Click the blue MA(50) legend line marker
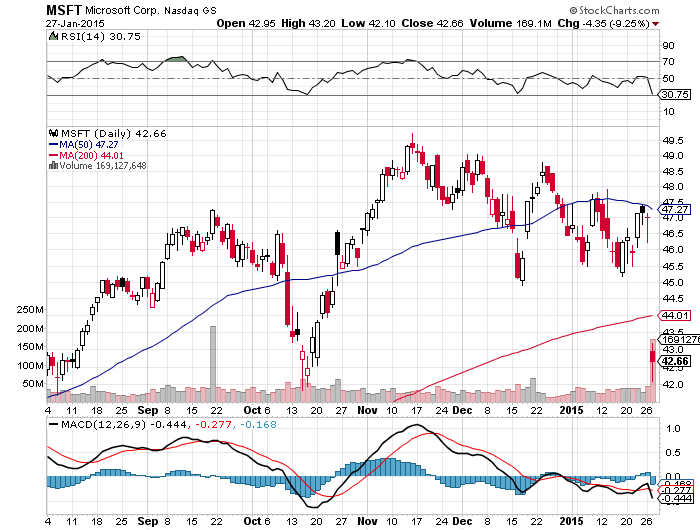Screen dimensions: 700x530 pos(52,143)
